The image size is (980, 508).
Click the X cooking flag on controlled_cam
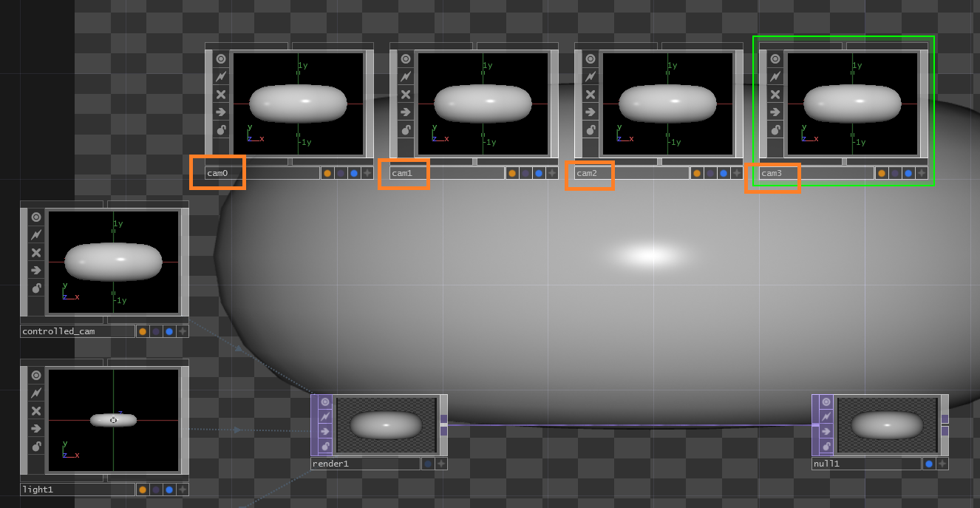point(35,252)
